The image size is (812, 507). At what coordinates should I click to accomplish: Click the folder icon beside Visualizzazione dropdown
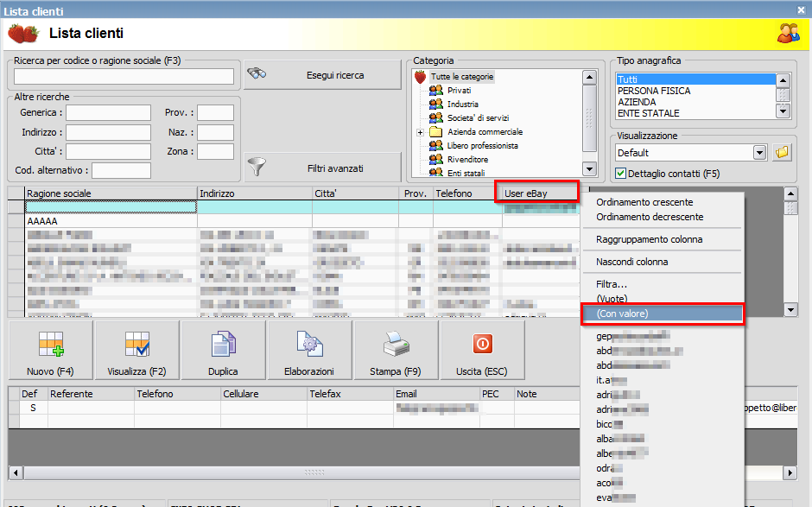click(x=782, y=153)
